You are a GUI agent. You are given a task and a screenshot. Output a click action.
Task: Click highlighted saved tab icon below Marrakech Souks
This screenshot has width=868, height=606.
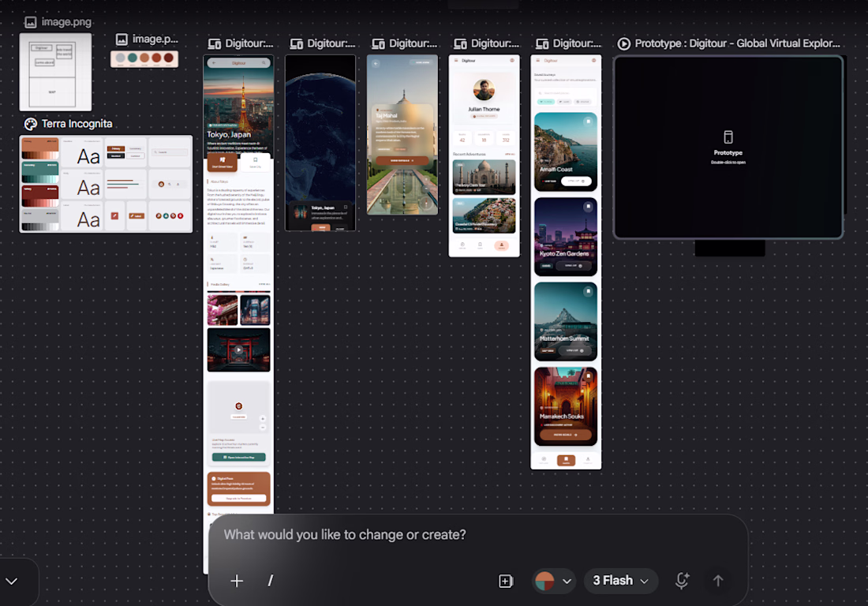click(566, 461)
